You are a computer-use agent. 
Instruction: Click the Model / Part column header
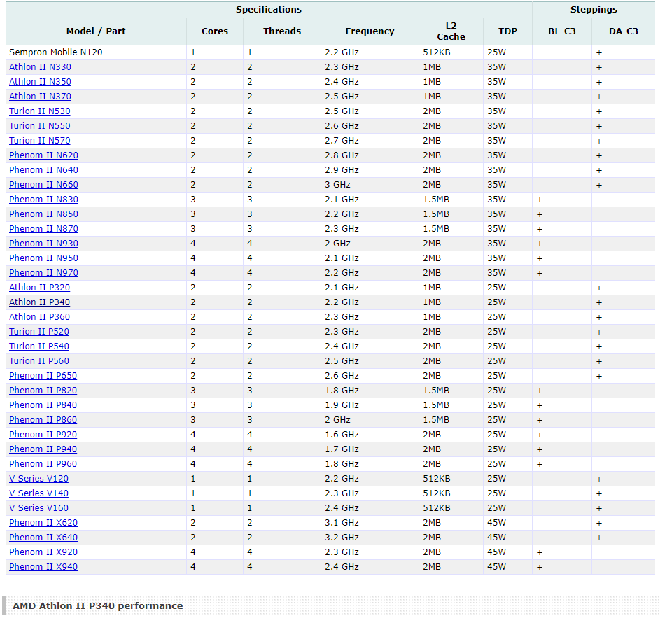[96, 31]
